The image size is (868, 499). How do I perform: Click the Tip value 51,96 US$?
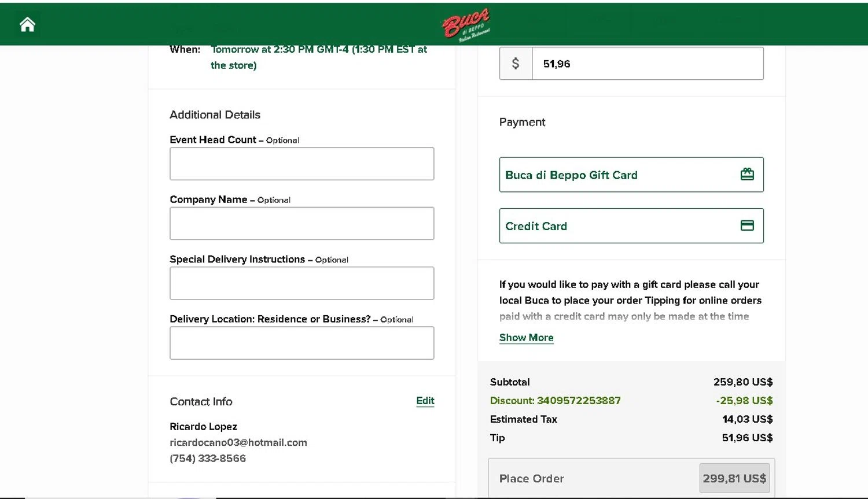[748, 438]
